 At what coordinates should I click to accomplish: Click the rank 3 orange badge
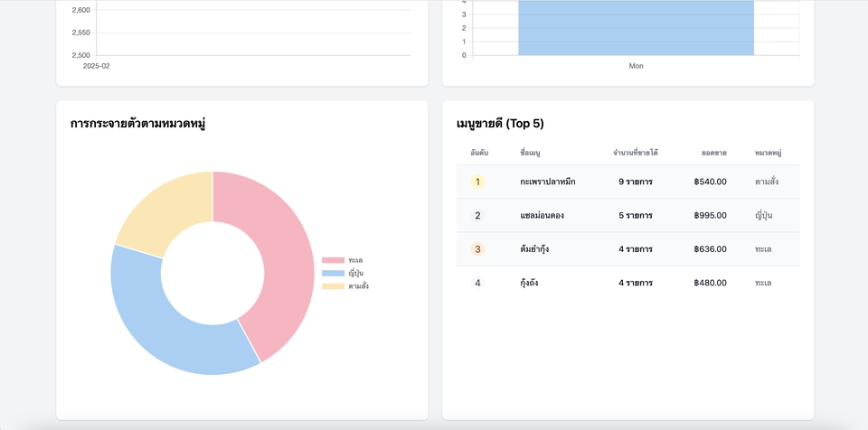point(477,249)
